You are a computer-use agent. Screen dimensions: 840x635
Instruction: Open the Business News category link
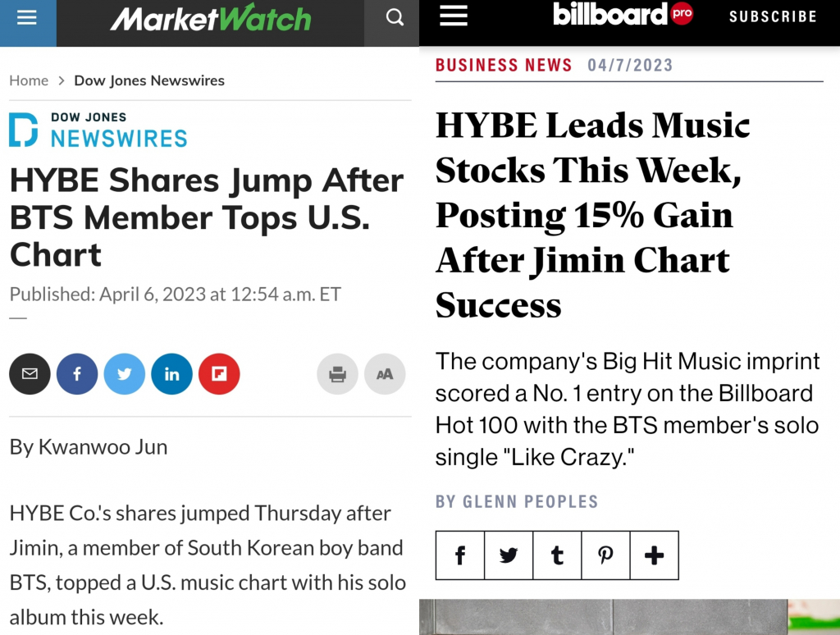coord(504,65)
